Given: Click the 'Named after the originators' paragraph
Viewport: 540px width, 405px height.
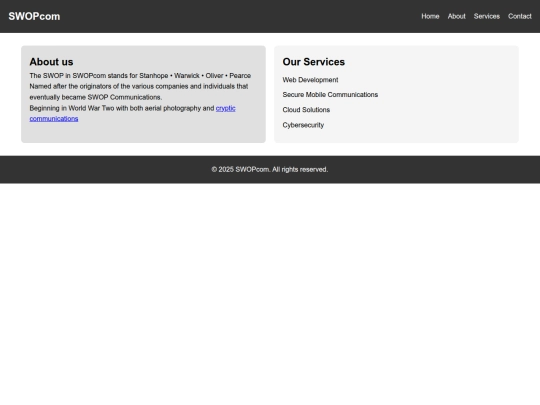Looking at the screenshot, I should 139,92.
